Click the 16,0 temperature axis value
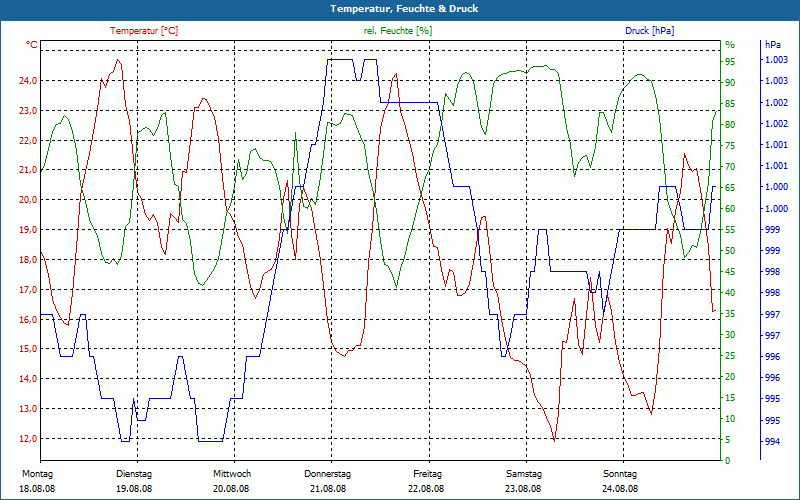 [28, 319]
